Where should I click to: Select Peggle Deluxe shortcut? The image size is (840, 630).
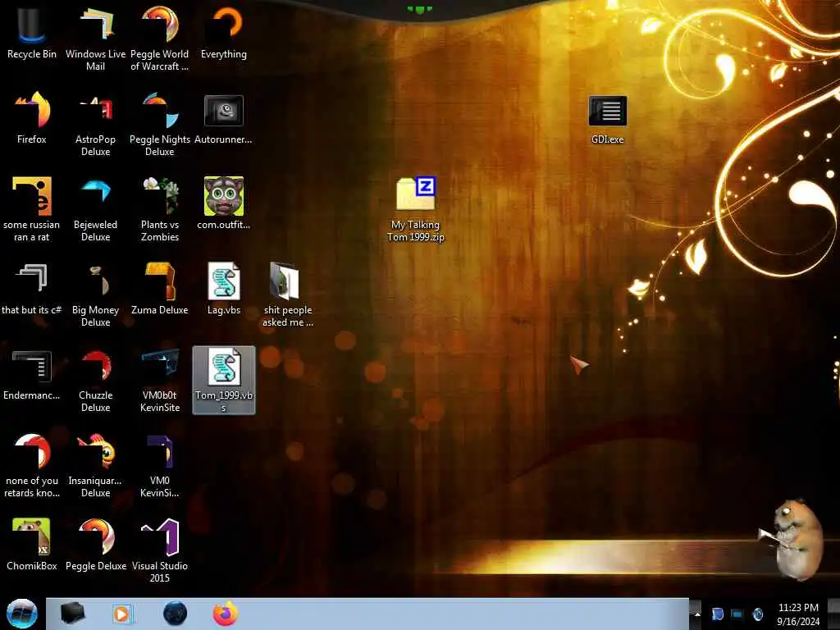click(x=95, y=545)
